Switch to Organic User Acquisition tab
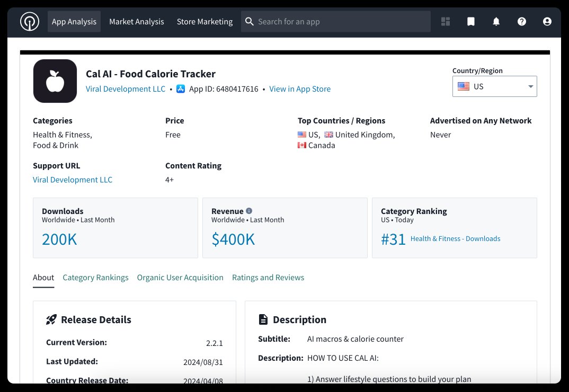 pyautogui.click(x=180, y=278)
